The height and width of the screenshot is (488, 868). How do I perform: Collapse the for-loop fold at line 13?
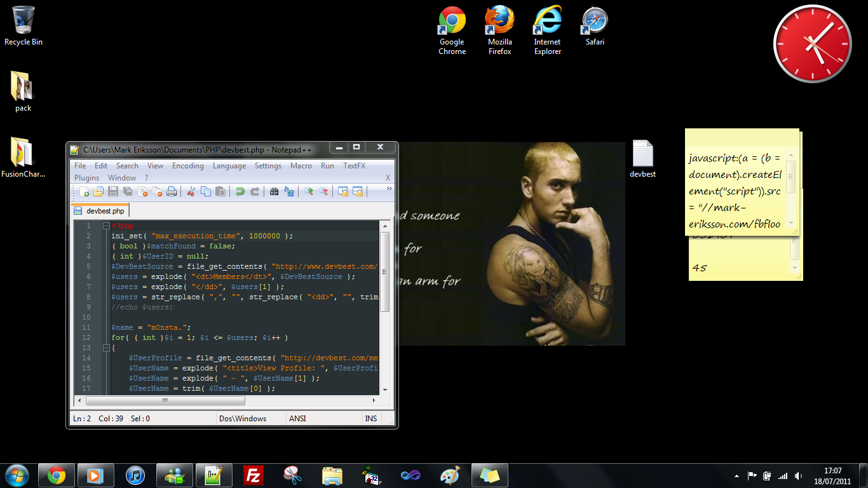[x=106, y=348]
